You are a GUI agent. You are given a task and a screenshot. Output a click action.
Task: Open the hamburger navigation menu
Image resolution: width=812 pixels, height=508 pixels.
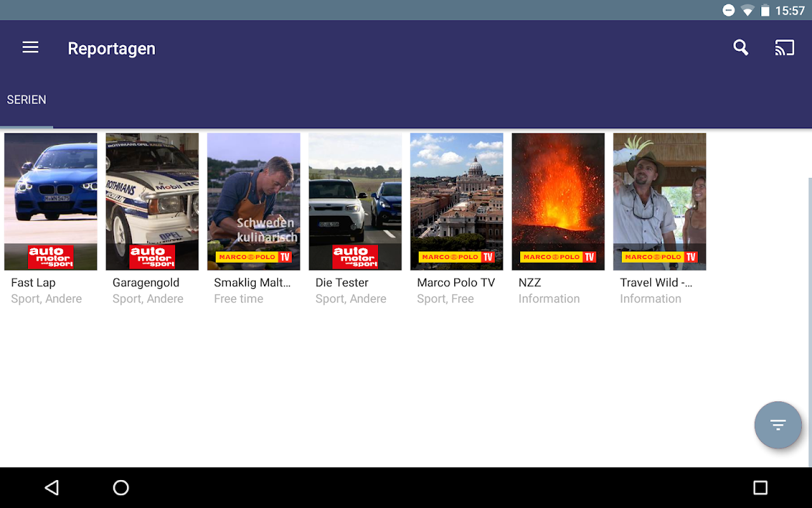point(30,48)
